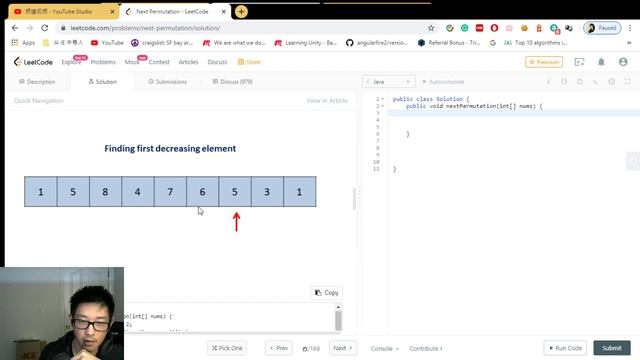The height and width of the screenshot is (360, 640).
Task: Click the Paused profile button
Action: [x=602, y=28]
